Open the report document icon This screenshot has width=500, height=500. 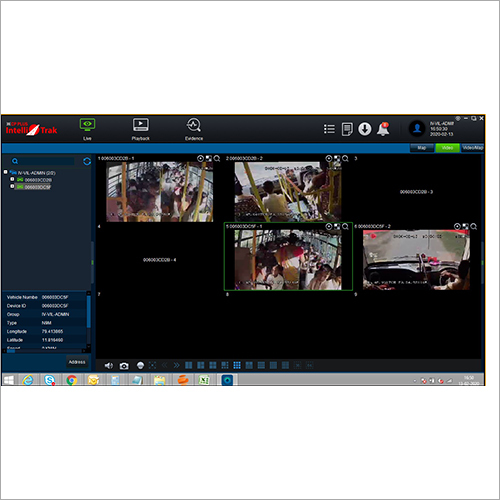[x=347, y=129]
